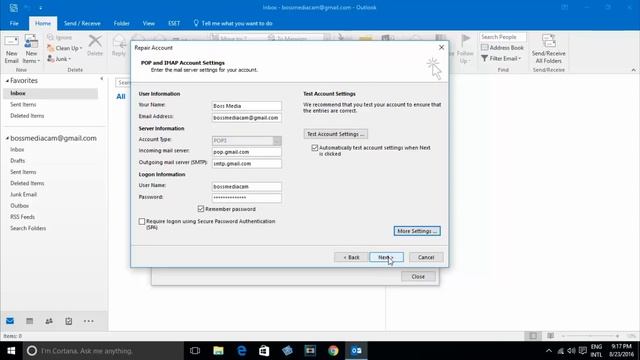Minimize the folder pane arrow
The image size is (640, 360).
point(102,78)
